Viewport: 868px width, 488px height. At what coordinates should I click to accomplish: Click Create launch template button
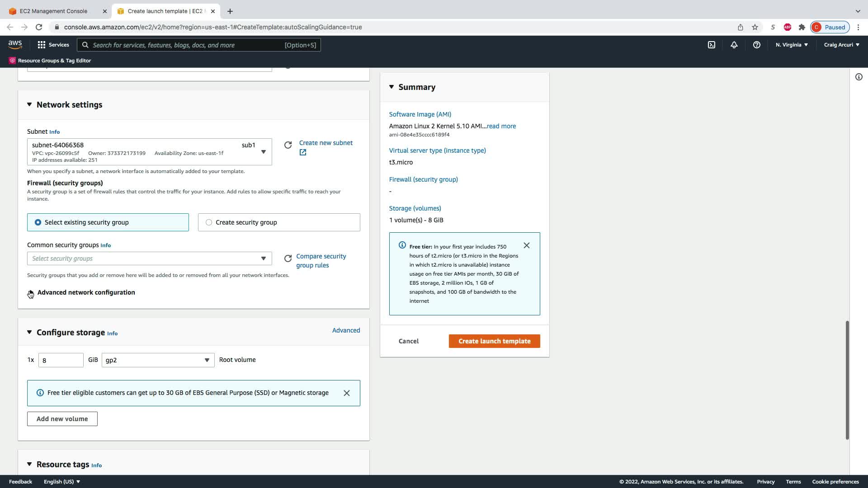(494, 341)
